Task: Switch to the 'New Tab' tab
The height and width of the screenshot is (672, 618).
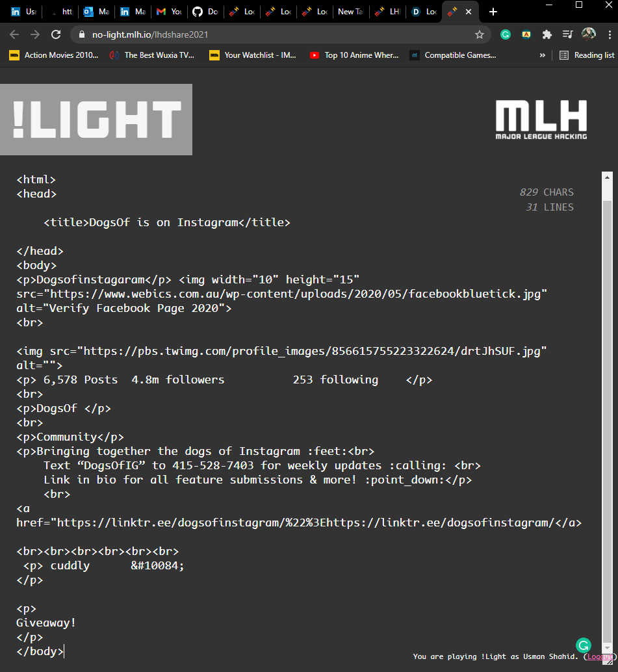Action: 350,12
